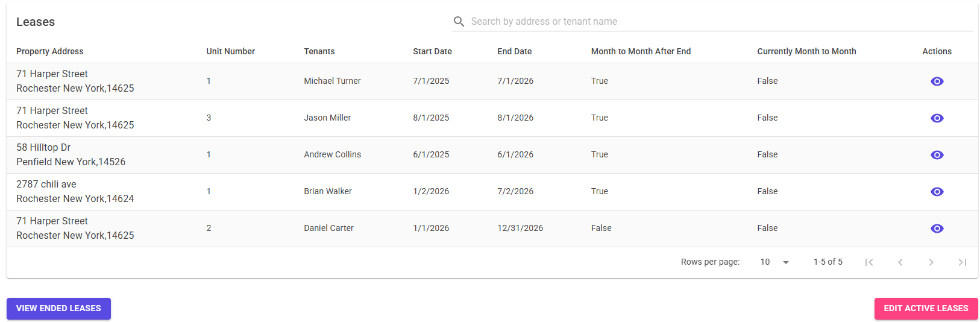Click the search magnifier icon
This screenshot has width=980, height=322.
(x=459, y=22)
